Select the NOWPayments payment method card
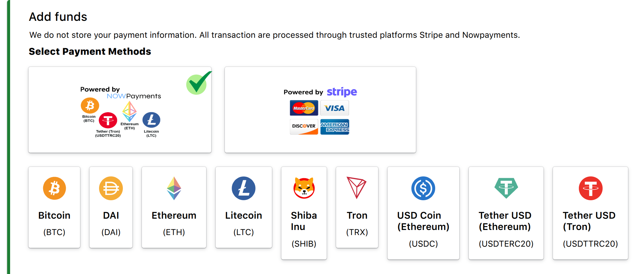The image size is (644, 274). [120, 110]
